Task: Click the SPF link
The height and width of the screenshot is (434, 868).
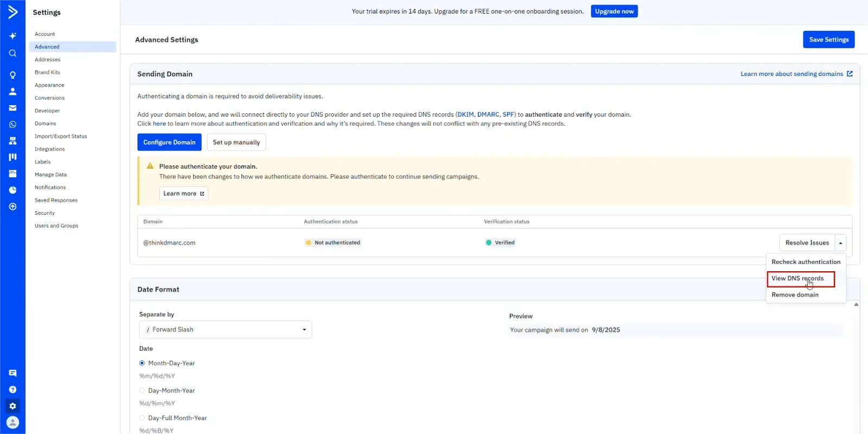Action: coord(508,114)
